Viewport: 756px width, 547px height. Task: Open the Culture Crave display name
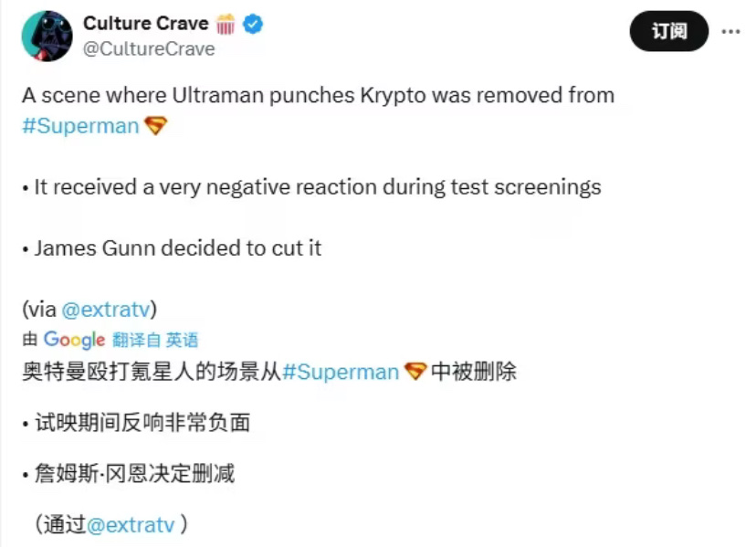click(x=145, y=23)
